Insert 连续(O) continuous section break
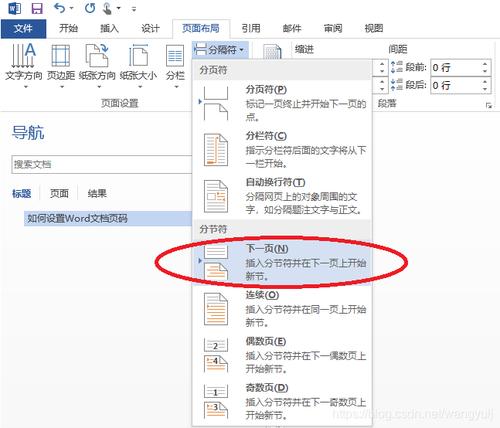The height and width of the screenshot is (428, 500). (282, 309)
